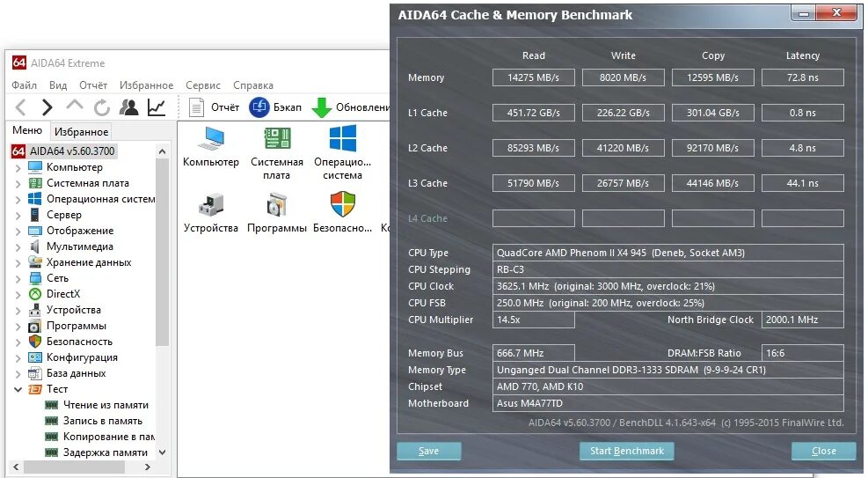
Task: Open the Программы large icon
Action: pyautogui.click(x=277, y=204)
